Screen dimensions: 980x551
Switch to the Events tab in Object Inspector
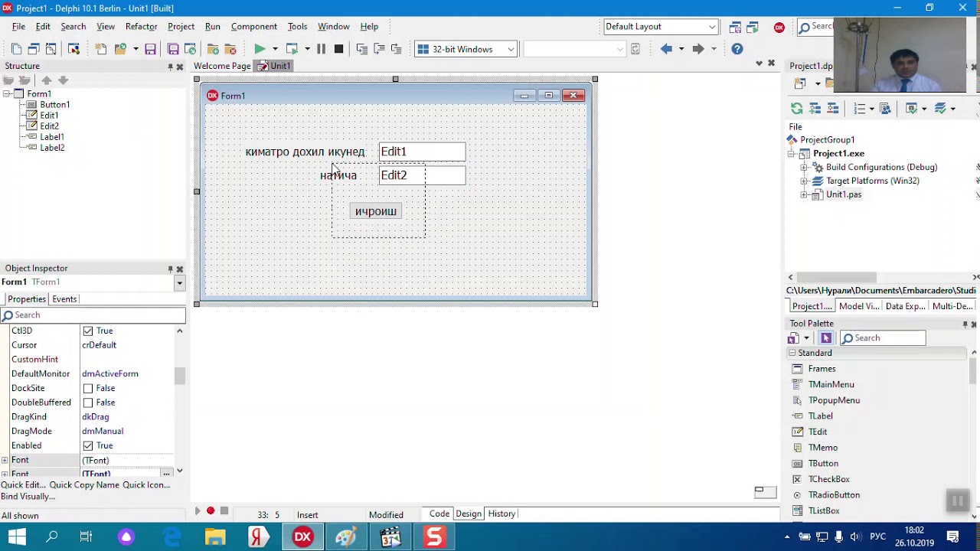click(x=64, y=299)
